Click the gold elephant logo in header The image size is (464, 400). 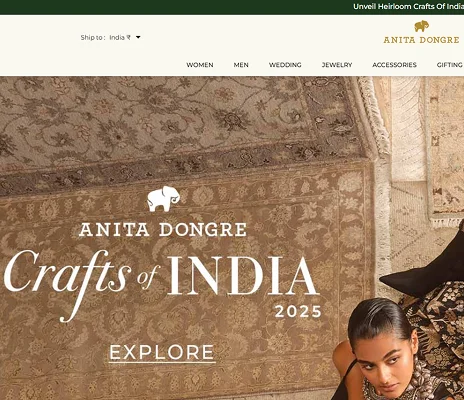tap(422, 26)
